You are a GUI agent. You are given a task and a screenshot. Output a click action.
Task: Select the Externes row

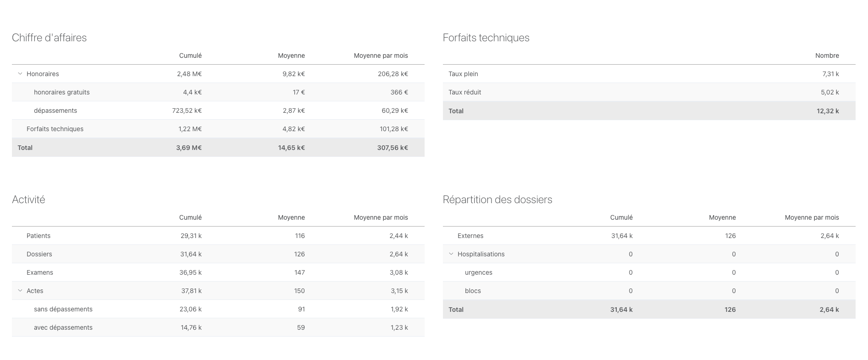click(470, 236)
